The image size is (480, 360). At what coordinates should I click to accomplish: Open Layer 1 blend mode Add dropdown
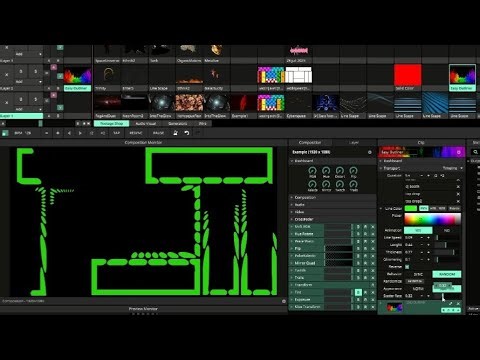28,109
